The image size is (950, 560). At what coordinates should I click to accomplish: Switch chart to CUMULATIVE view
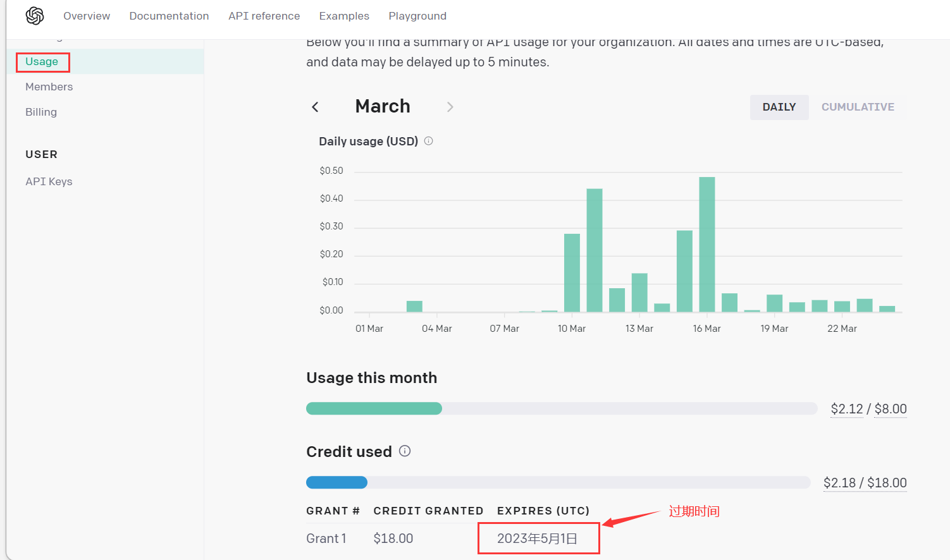(x=858, y=107)
